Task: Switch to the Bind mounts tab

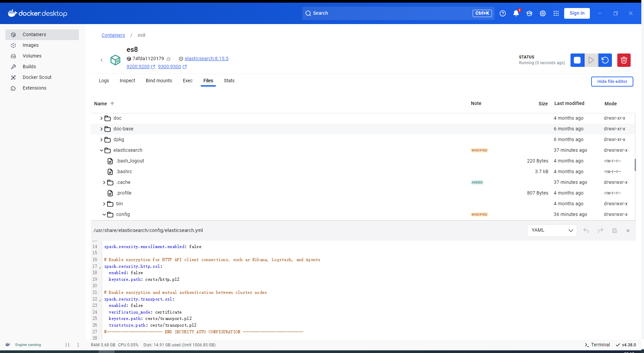Action: click(x=159, y=81)
